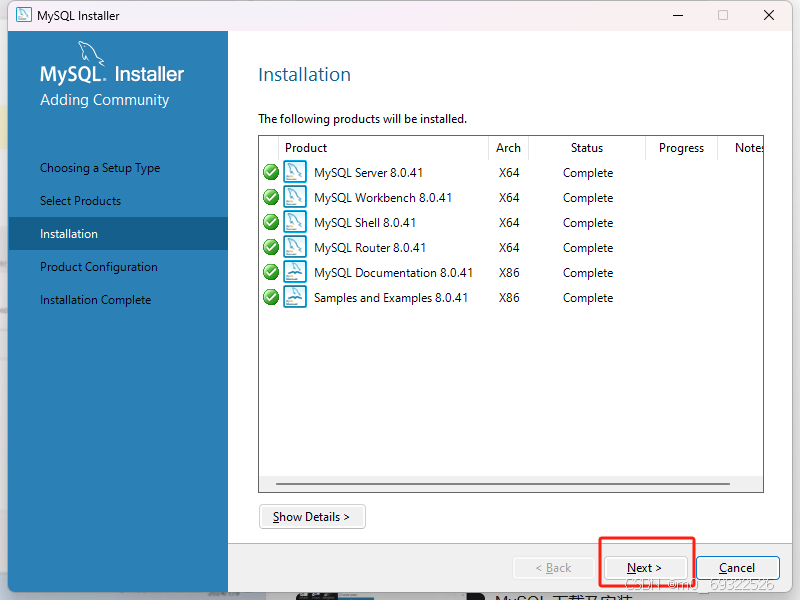Expand Show Details button
The height and width of the screenshot is (600, 800).
pos(312,517)
